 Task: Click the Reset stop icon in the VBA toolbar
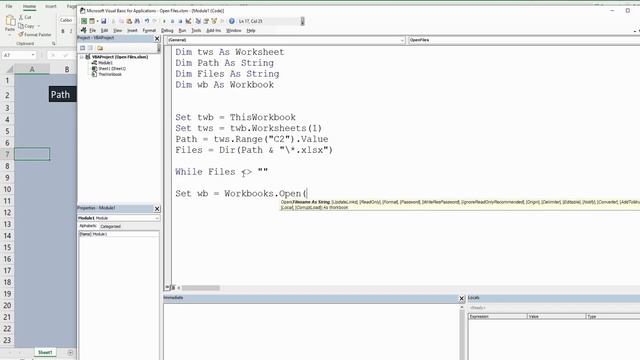tap(180, 21)
